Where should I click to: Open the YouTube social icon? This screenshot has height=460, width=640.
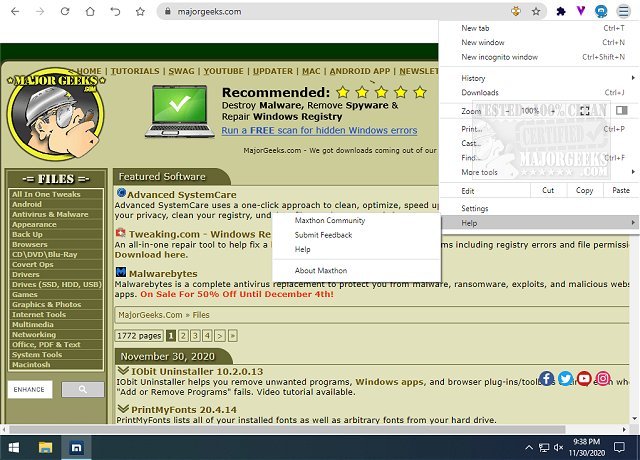tap(584, 378)
